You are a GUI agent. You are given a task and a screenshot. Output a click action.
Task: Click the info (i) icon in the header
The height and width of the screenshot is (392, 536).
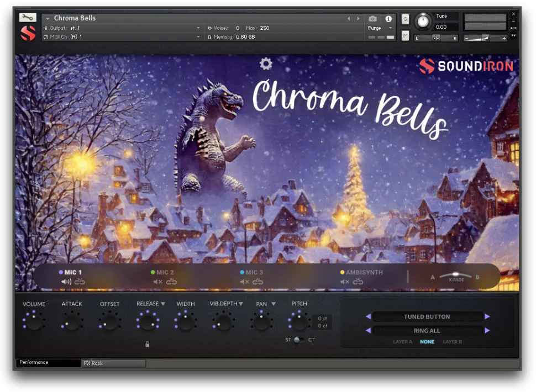[x=388, y=18]
